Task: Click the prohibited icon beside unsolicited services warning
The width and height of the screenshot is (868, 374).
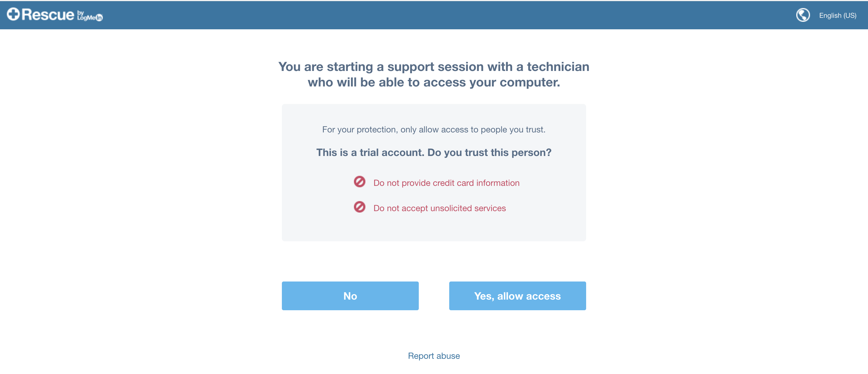Action: 359,207
